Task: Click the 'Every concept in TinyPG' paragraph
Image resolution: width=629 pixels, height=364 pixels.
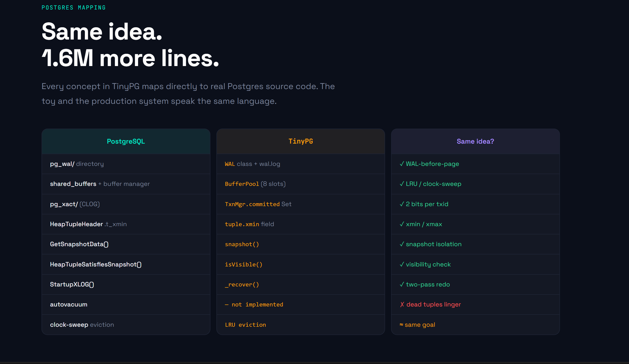Action: point(188,94)
